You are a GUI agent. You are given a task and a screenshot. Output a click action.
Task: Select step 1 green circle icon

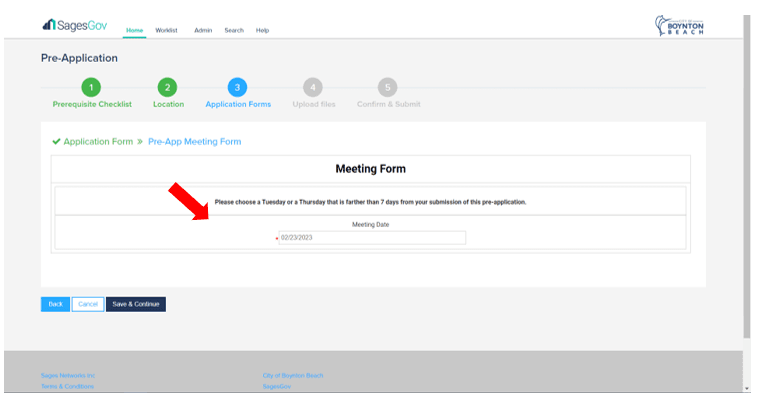(x=91, y=88)
